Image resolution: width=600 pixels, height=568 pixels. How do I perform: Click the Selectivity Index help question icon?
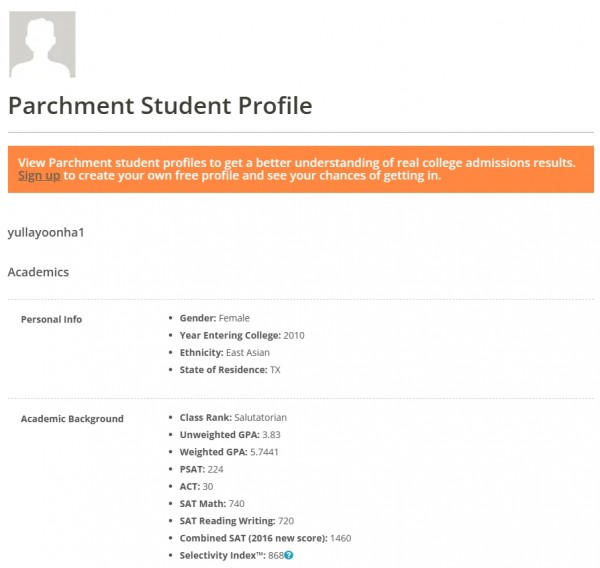(x=289, y=555)
